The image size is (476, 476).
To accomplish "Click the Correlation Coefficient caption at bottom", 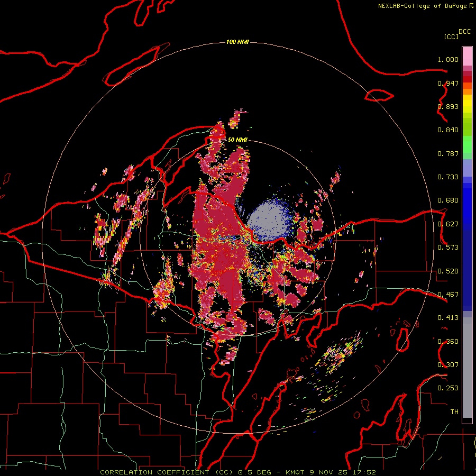I will click(237, 472).
